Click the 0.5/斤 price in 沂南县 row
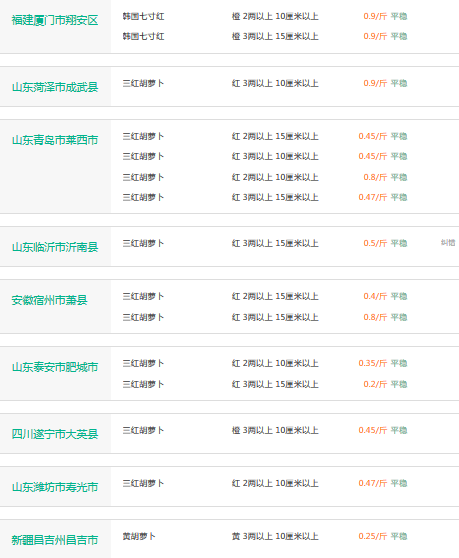The image size is (459, 558). tap(375, 243)
